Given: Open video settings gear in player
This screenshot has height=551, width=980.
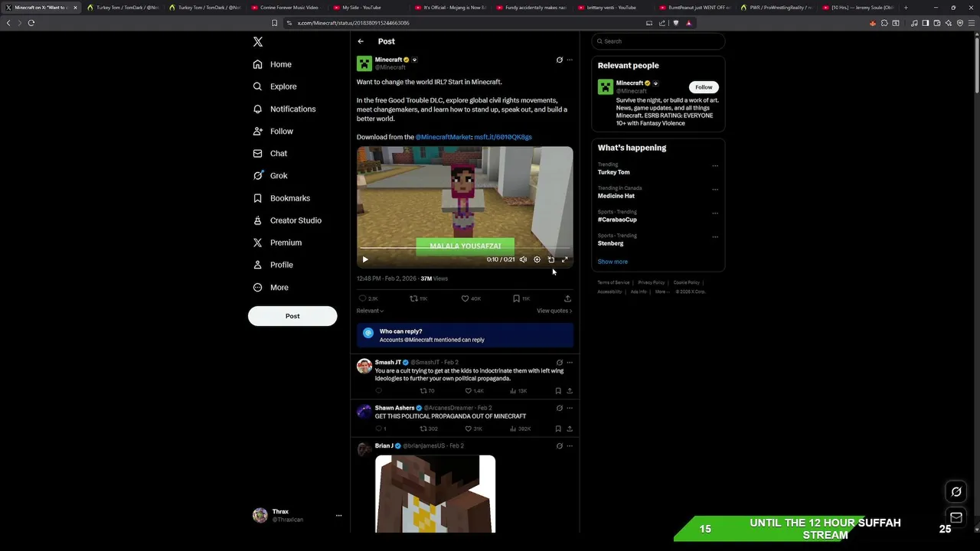Looking at the screenshot, I should click(x=537, y=259).
